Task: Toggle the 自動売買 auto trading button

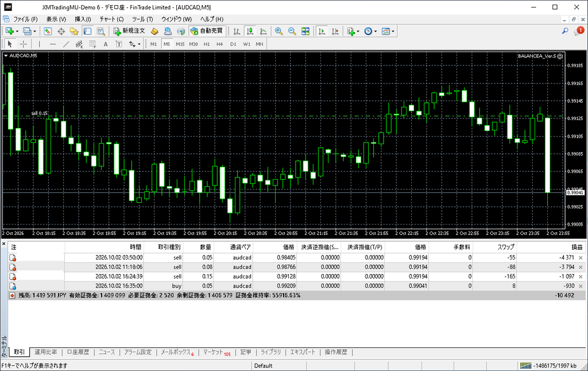Action: [x=207, y=31]
